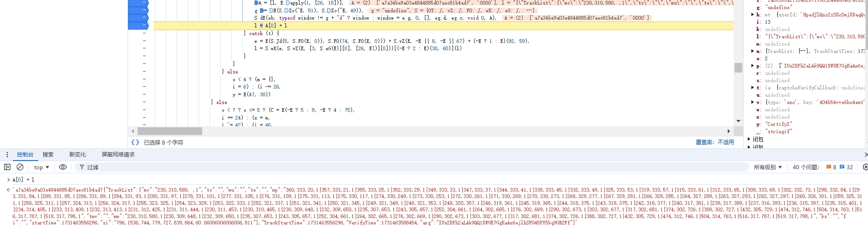This screenshot has width=868, height=229.
Task: Open the 新变化 what's new tab
Action: pos(77,155)
